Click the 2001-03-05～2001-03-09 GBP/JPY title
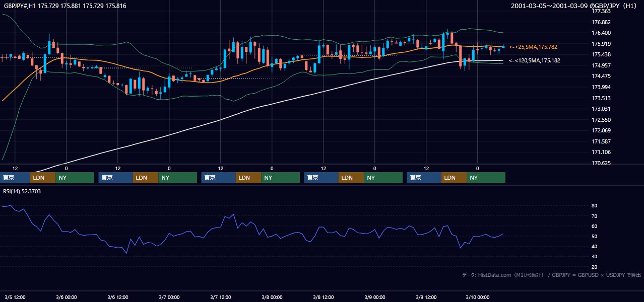 tap(574, 6)
